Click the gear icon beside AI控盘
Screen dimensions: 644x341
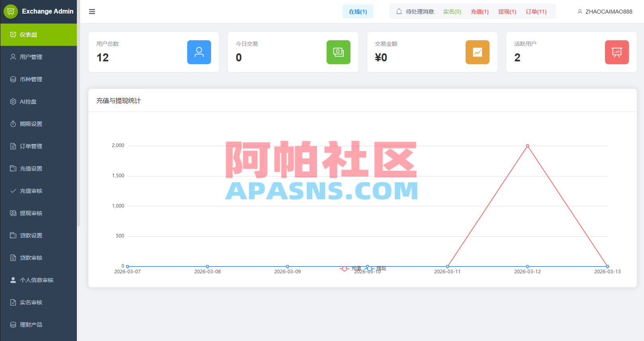click(x=13, y=102)
